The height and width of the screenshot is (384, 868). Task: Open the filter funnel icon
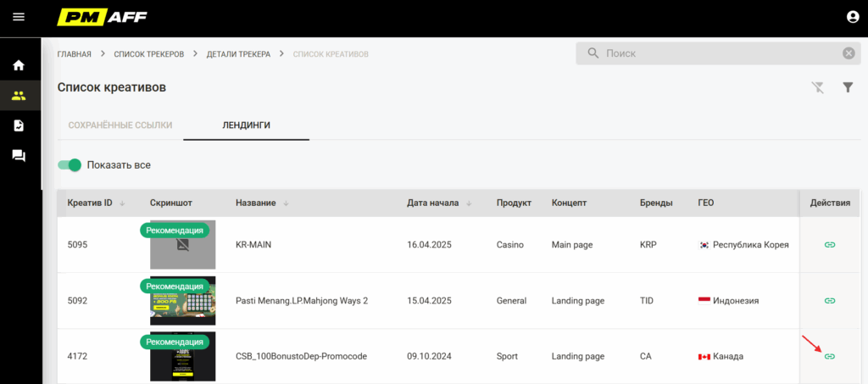(848, 86)
